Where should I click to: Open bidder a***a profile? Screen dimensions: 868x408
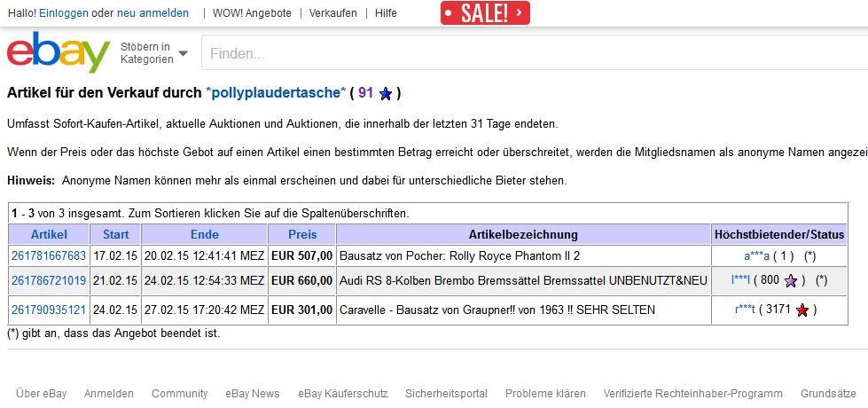tap(757, 256)
